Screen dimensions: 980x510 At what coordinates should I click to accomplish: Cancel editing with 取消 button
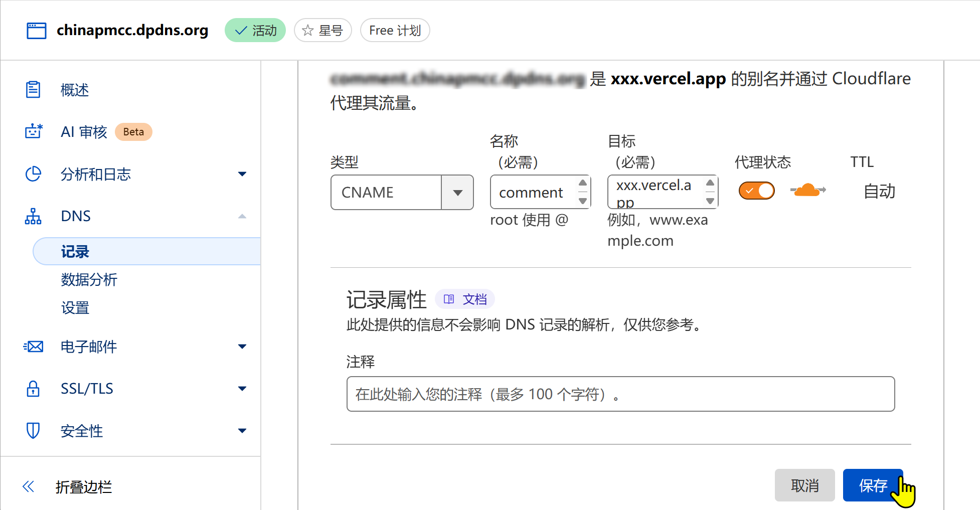[x=804, y=485]
